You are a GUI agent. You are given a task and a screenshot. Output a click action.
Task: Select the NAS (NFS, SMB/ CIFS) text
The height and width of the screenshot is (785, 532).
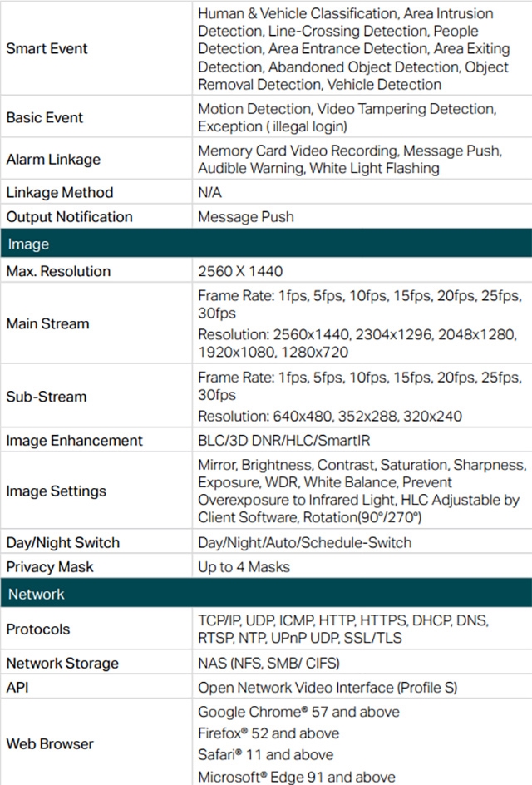tap(268, 664)
